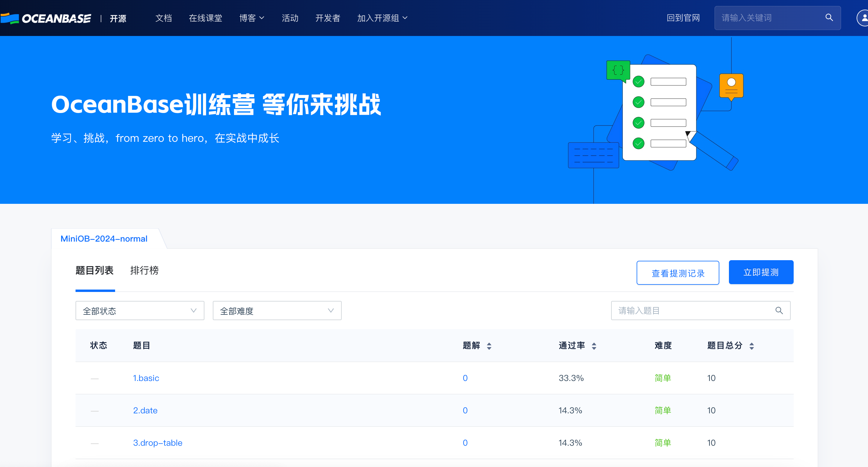The width and height of the screenshot is (868, 467).
Task: Open problem 1.basic
Action: [x=146, y=378]
